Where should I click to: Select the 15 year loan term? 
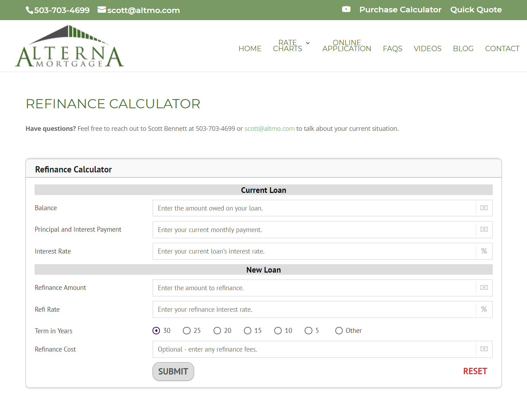(x=247, y=330)
